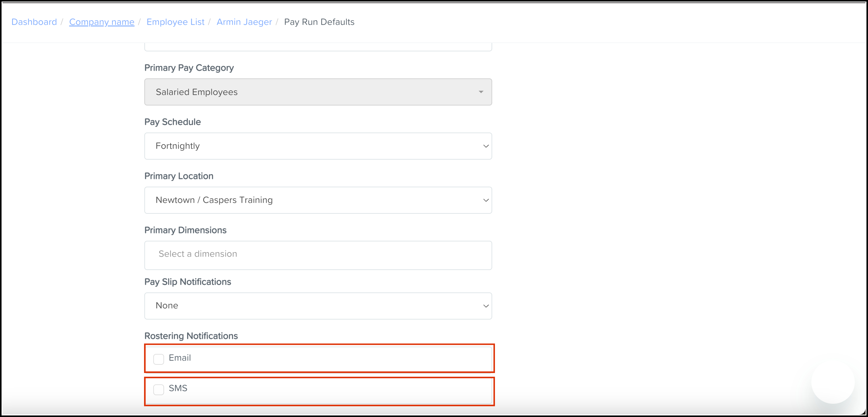Open the Company name breadcrumb link
868x417 pixels.
click(102, 22)
